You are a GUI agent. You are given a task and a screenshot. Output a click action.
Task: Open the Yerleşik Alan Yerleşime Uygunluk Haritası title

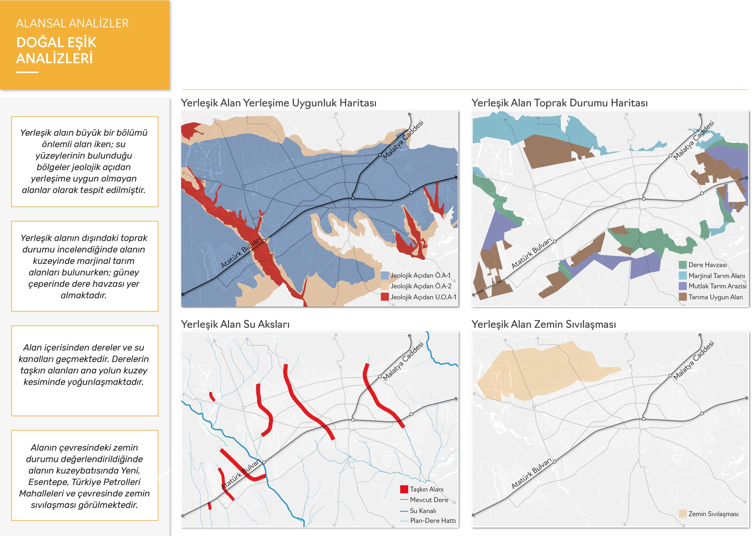coord(279,103)
